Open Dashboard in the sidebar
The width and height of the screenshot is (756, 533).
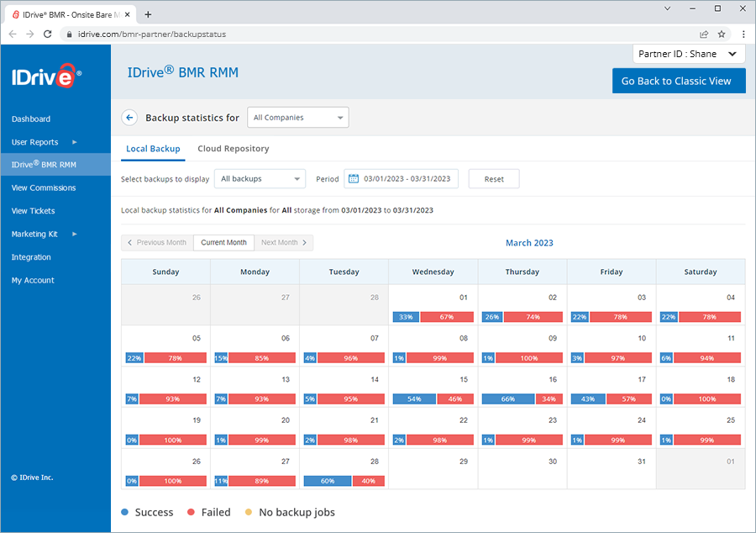tap(31, 119)
